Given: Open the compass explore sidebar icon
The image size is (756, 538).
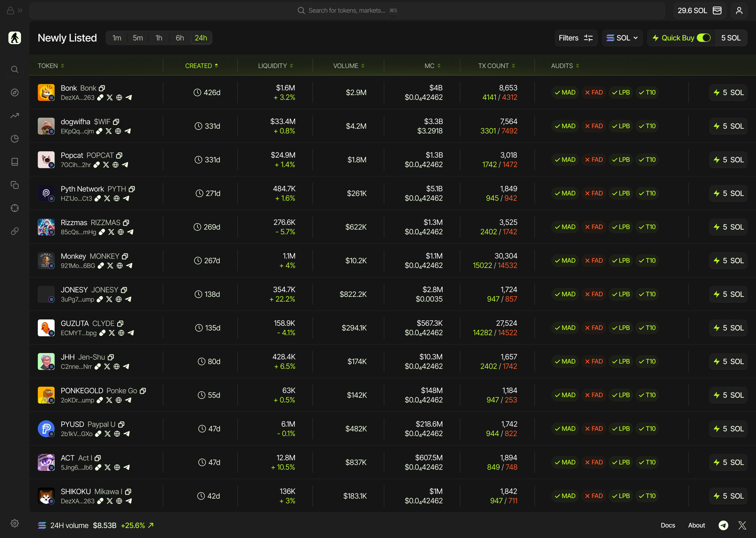Looking at the screenshot, I should (14, 92).
